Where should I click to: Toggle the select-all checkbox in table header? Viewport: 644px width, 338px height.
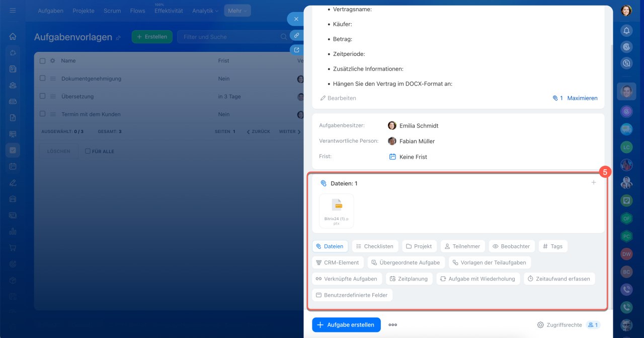click(x=42, y=60)
